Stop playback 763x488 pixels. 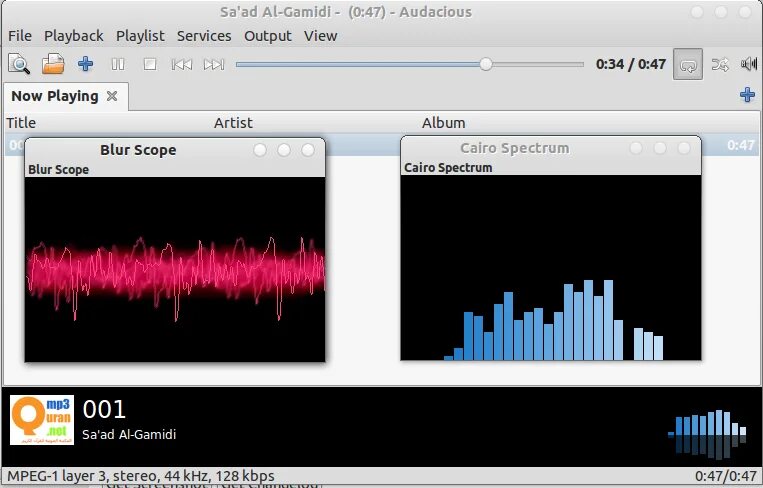click(150, 64)
